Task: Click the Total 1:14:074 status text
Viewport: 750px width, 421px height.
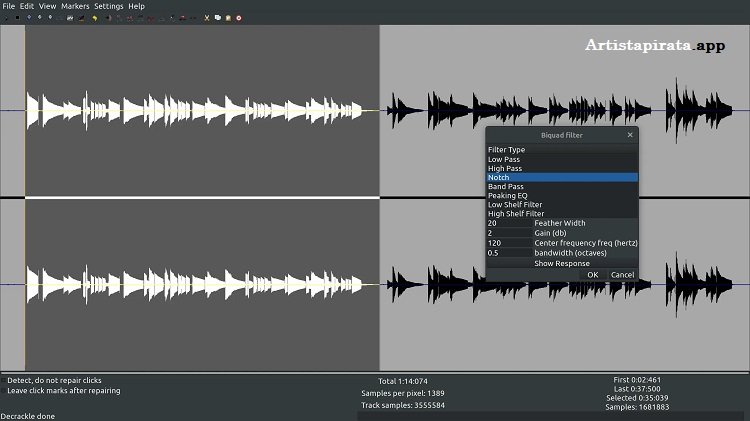Action: (403, 381)
